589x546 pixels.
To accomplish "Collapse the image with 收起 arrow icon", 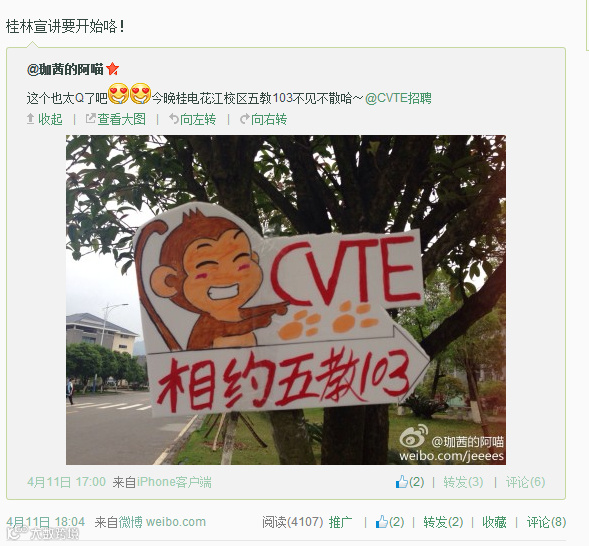I will coord(44,119).
